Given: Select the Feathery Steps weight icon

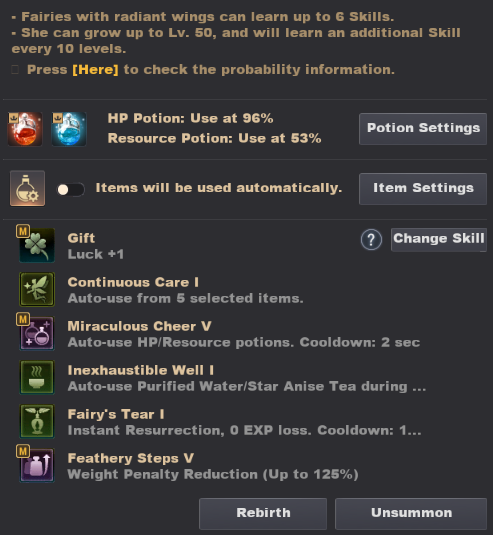Looking at the screenshot, I should (37, 465).
